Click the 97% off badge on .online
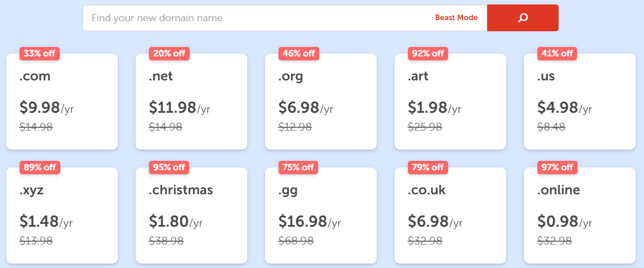 pyautogui.click(x=558, y=167)
